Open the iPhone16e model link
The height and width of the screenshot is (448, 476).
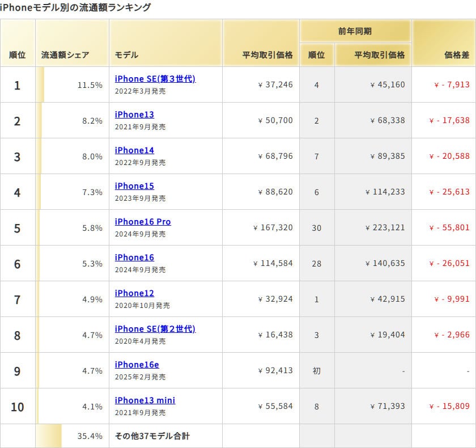137,365
